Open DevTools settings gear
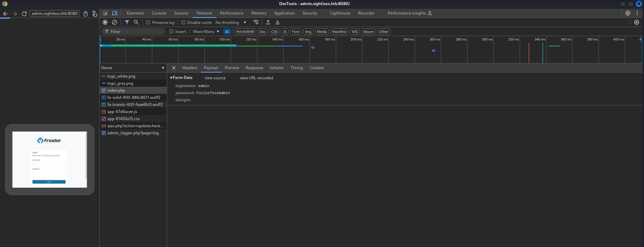 [x=628, y=13]
